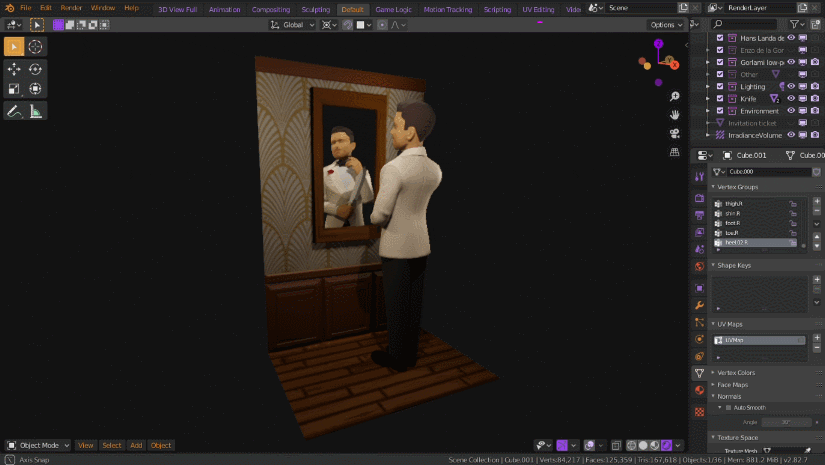
Task: Open the Object Mode dropdown
Action: [38, 446]
